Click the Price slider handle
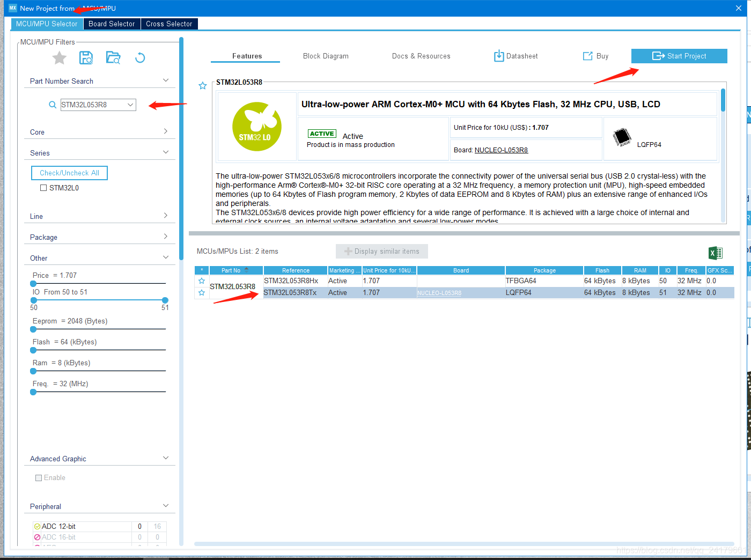The width and height of the screenshot is (751, 560). (x=33, y=283)
